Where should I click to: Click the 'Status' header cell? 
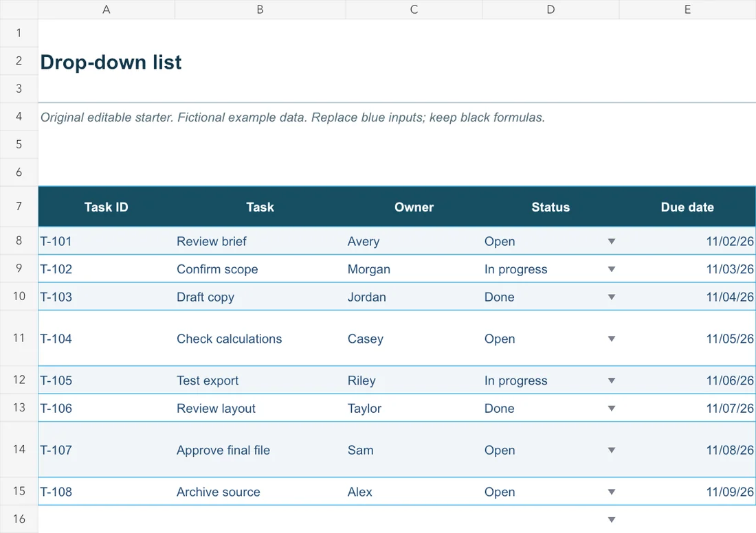(x=551, y=207)
